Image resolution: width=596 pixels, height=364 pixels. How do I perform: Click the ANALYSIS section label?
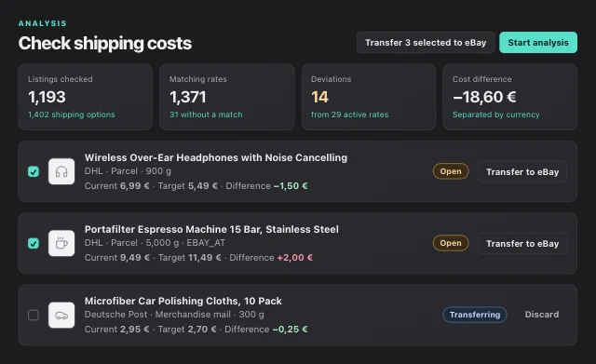(x=43, y=23)
